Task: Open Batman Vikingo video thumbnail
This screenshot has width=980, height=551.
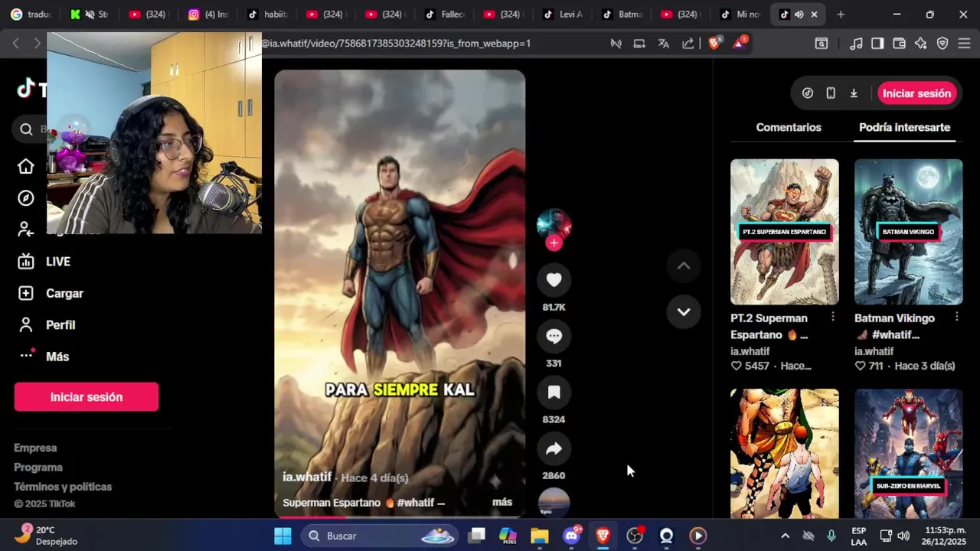Action: pos(908,232)
